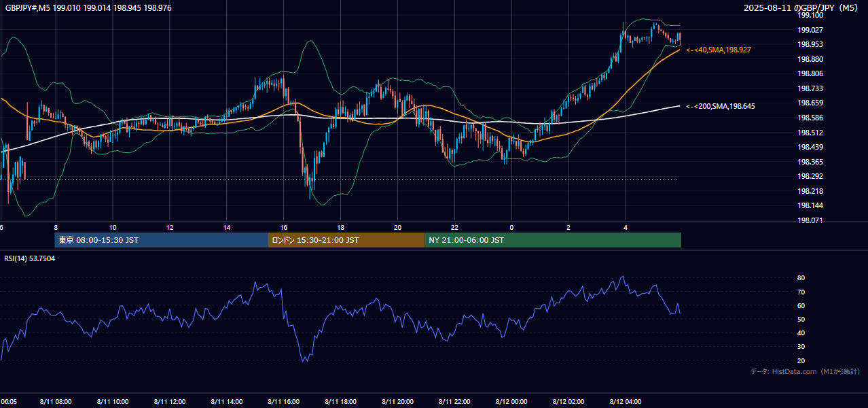
Task: Click the RSI(14) 53.7504 indicator label
Action: 30,258
